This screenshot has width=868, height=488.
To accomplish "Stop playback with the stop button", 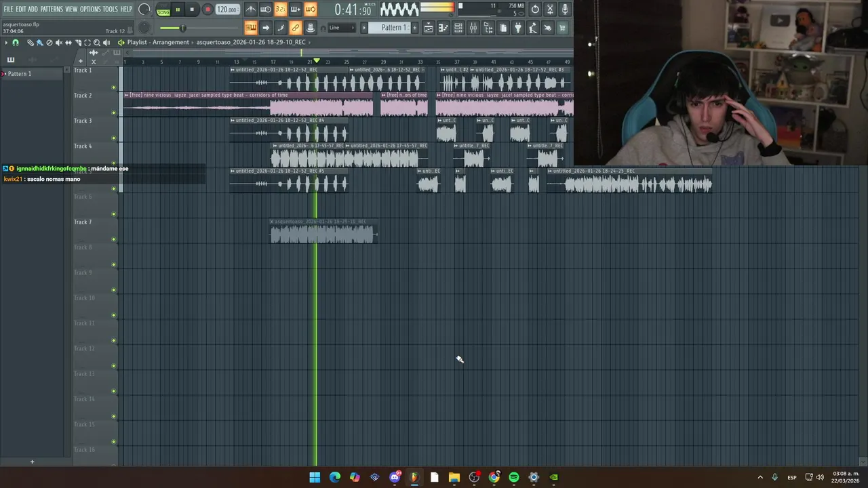I will click(x=192, y=9).
